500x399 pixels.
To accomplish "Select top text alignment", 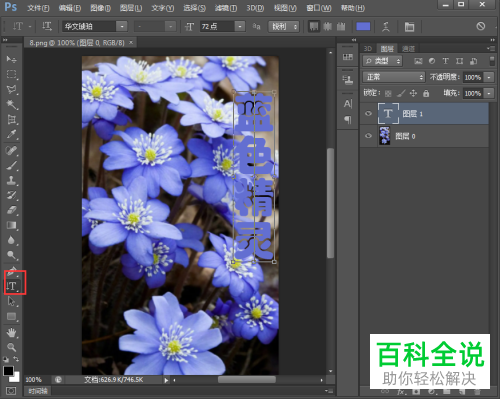I will [x=314, y=26].
